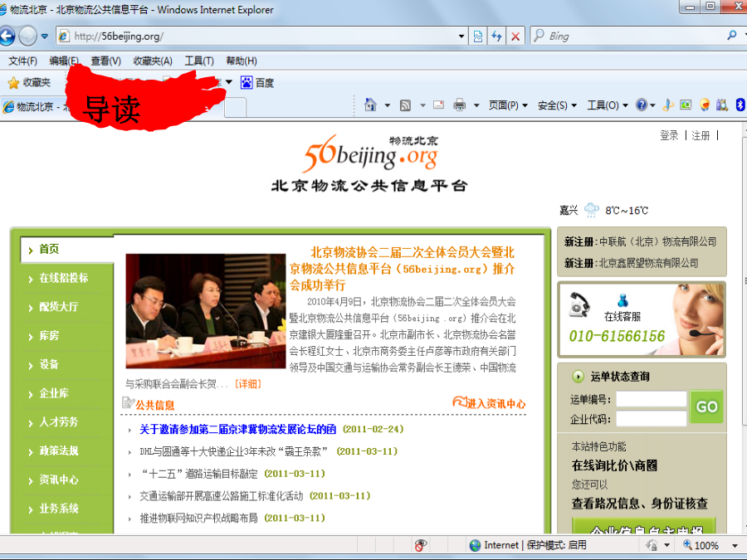
Task: Open 人才劳务 in the sidebar
Action: (x=59, y=422)
